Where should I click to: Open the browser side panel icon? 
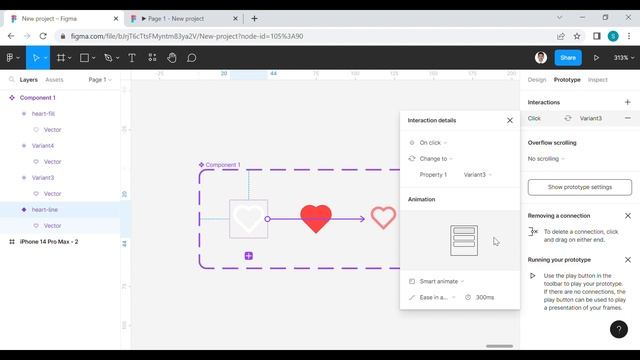coord(597,36)
